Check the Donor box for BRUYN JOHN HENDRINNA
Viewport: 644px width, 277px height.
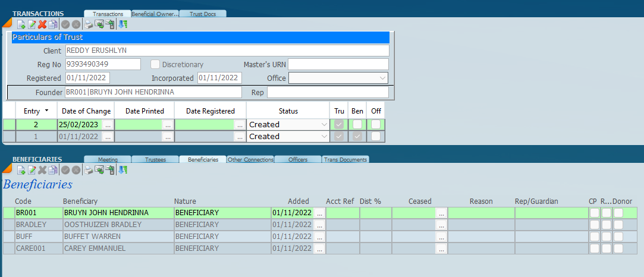coord(618,212)
